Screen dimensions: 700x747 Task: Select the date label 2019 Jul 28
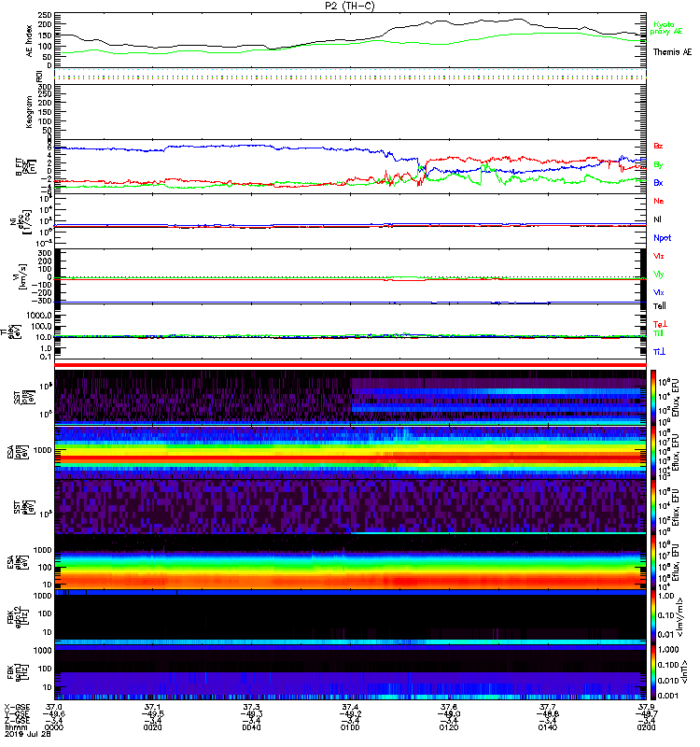point(28,734)
